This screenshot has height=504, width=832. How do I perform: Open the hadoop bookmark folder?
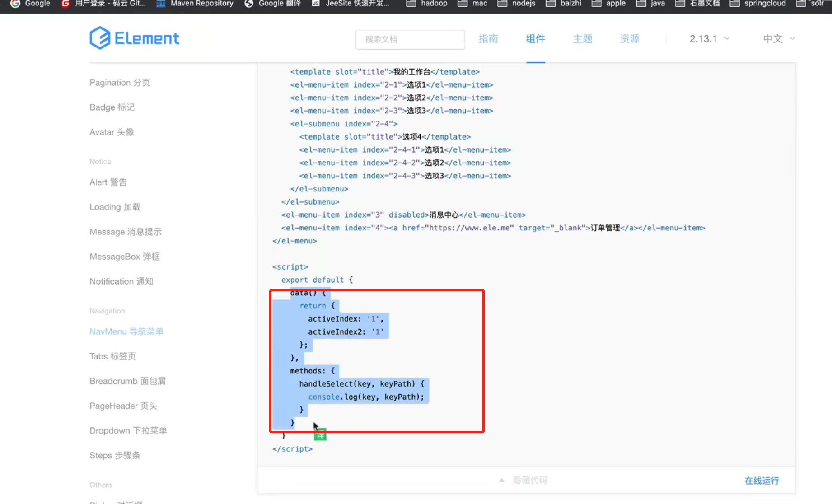[427, 4]
